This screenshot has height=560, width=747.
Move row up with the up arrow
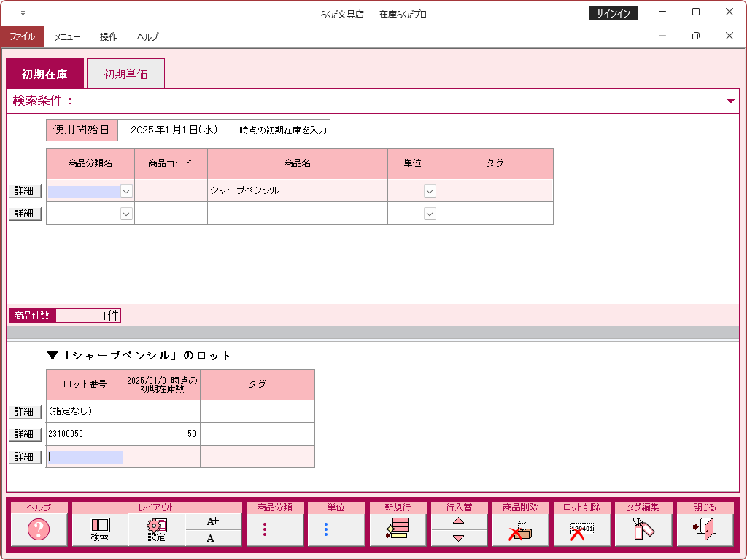pos(458,521)
